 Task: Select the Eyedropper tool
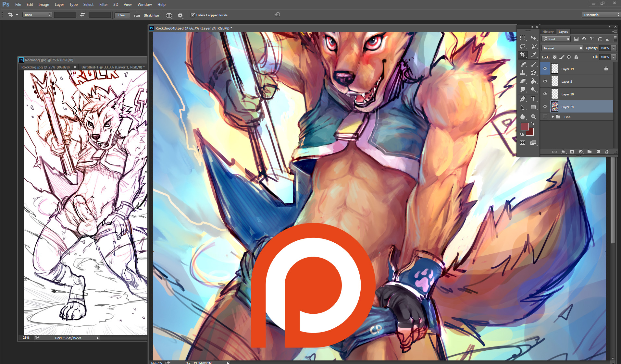pos(533,55)
